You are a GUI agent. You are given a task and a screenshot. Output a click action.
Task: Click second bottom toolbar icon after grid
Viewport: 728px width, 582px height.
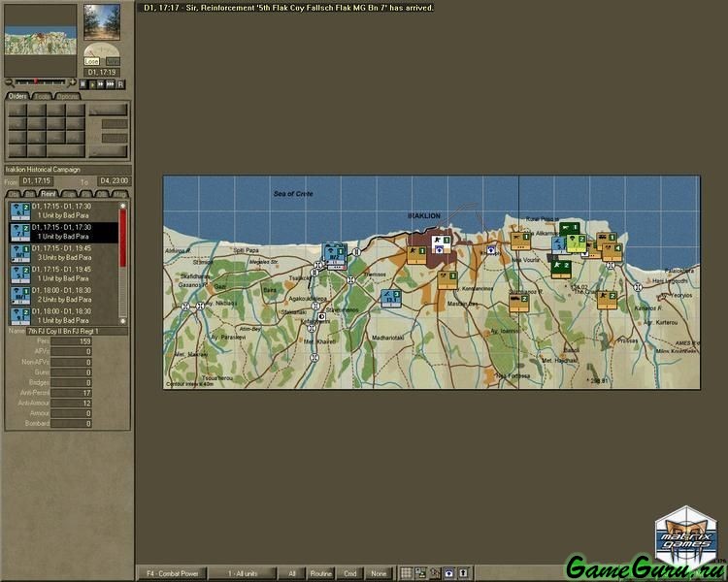coord(420,573)
